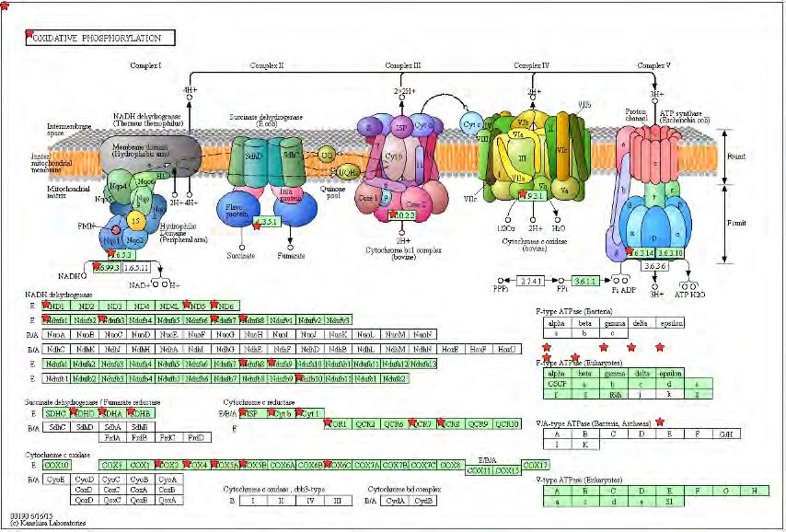The height and width of the screenshot is (532, 786).
Task: Click the Flavo protein subunit in Complex II
Action: click(x=237, y=211)
